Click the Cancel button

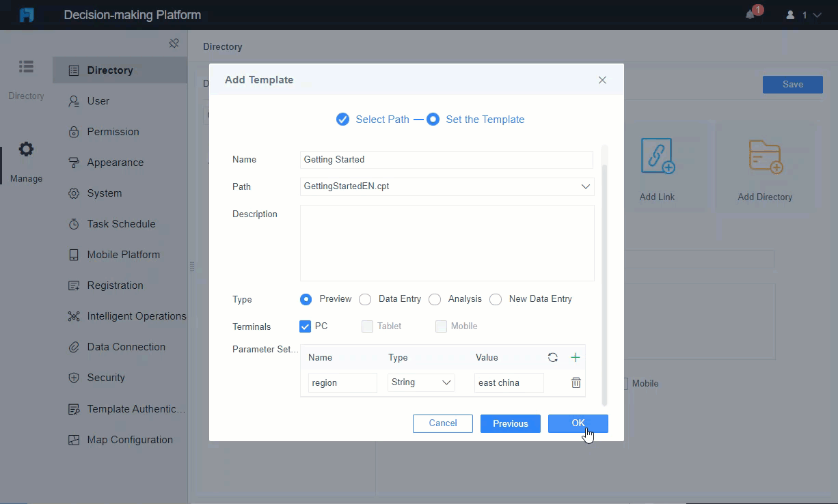coord(443,423)
